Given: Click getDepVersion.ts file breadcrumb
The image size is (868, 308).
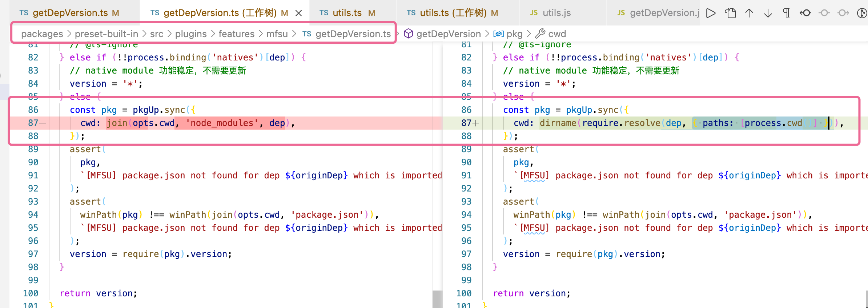Looking at the screenshot, I should click(346, 34).
